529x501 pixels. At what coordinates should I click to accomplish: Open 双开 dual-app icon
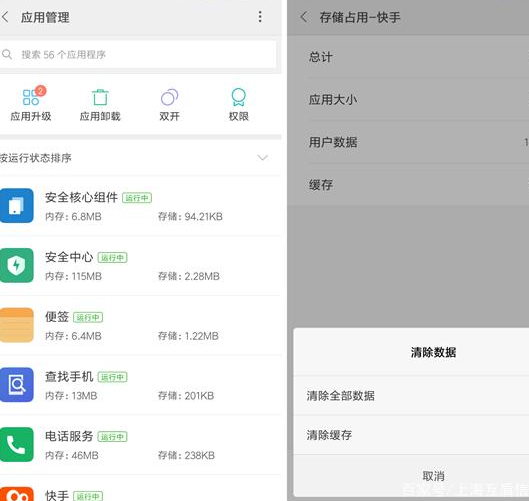[169, 97]
